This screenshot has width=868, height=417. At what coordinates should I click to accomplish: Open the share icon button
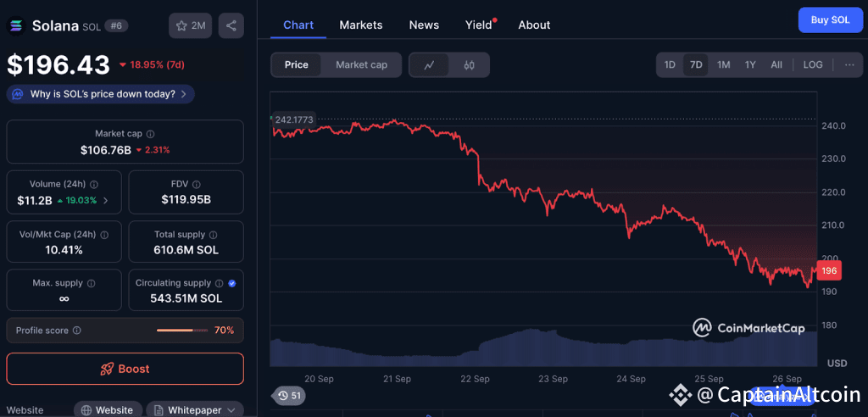231,25
